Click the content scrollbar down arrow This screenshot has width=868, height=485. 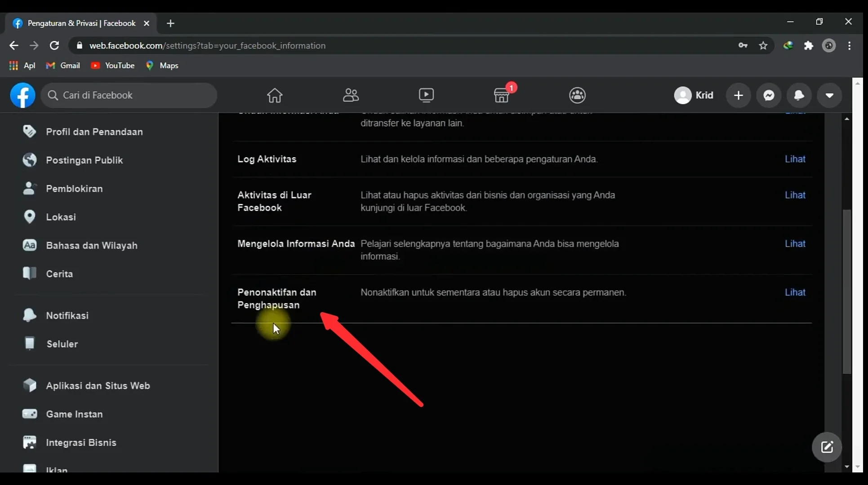tap(847, 467)
